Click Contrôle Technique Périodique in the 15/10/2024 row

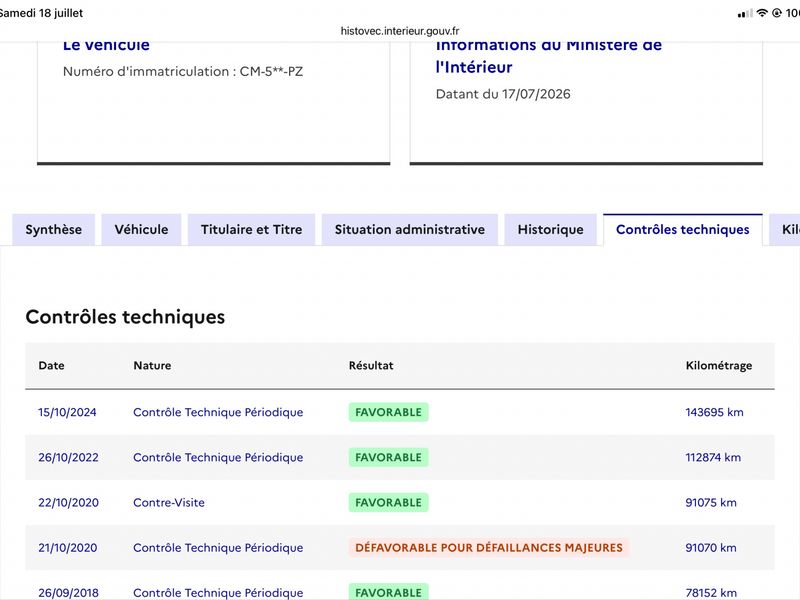click(218, 412)
